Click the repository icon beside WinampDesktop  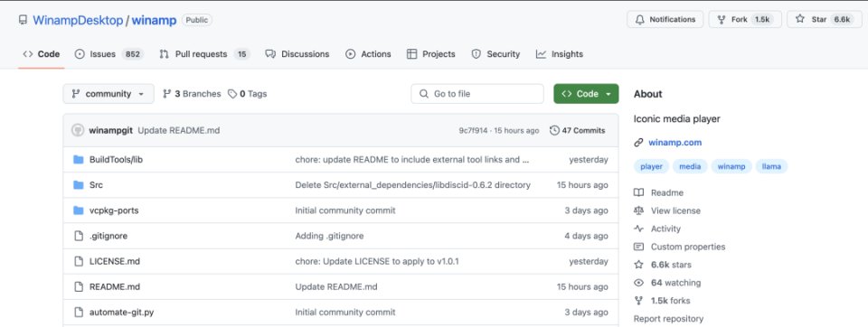pyautogui.click(x=23, y=20)
